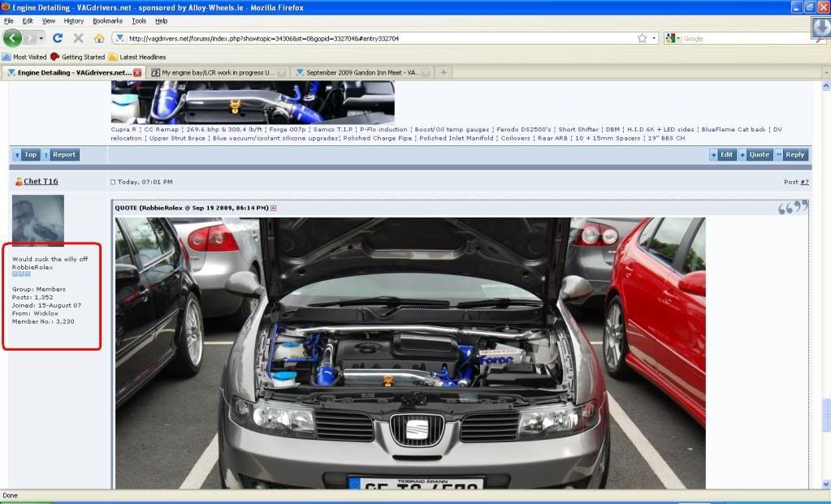The height and width of the screenshot is (504, 831).
Task: Open Chet T16 user profile link
Action: point(41,182)
